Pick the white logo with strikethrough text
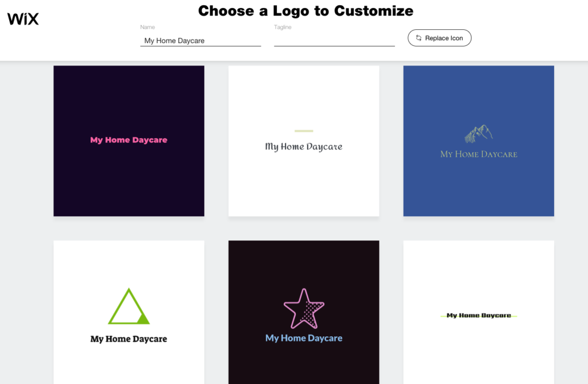588x384 pixels. (x=478, y=312)
